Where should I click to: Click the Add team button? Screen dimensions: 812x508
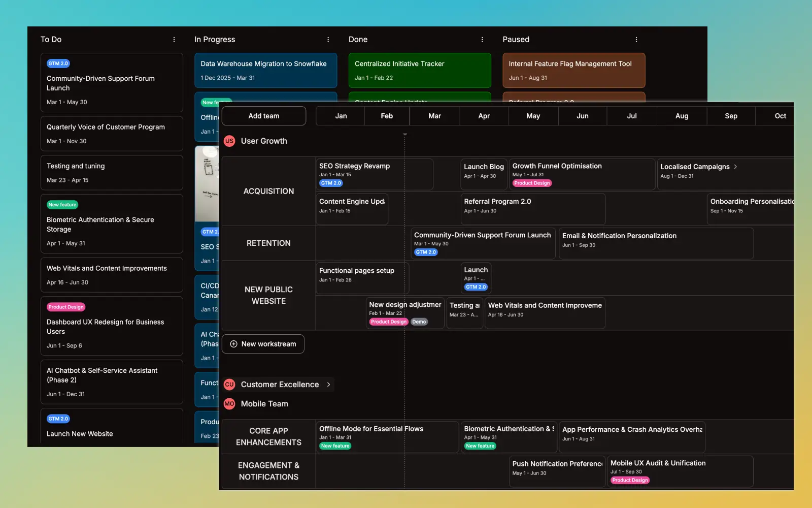(263, 116)
